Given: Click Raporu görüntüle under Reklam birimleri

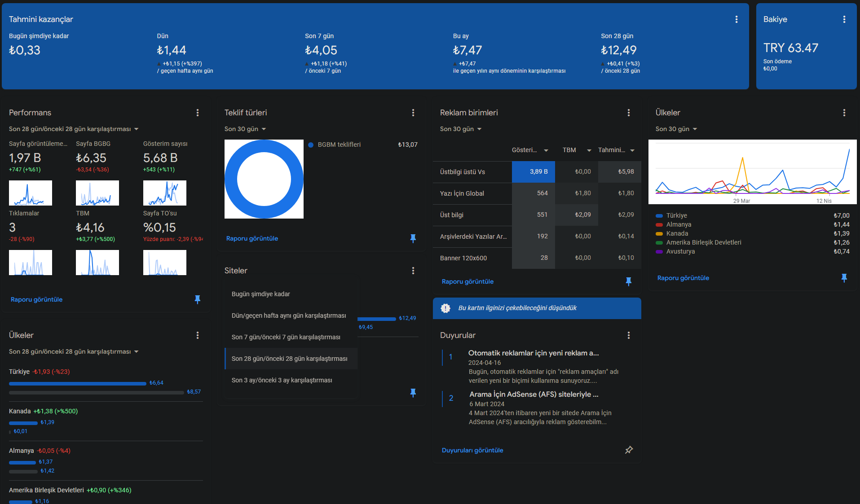Looking at the screenshot, I should 467,281.
